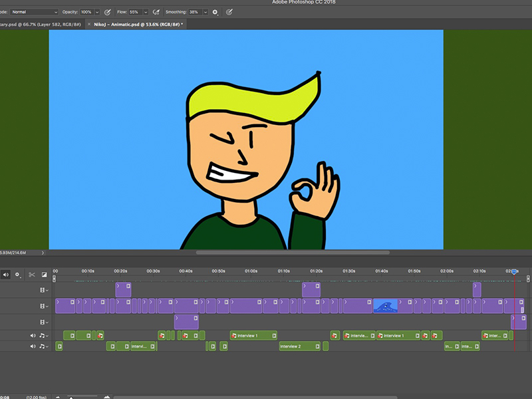This screenshot has width=532, height=399.
Task: Adjust the timeline zoom slider
Action: point(70,397)
